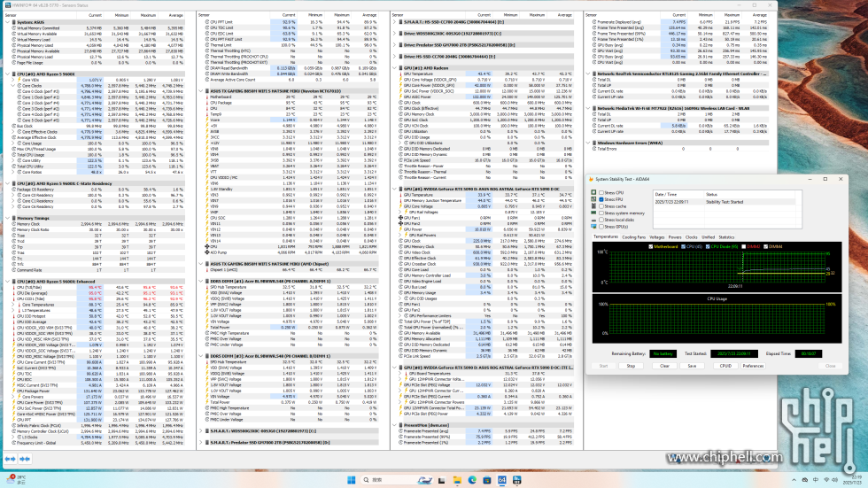Screen dimensions: 868x488
Task: Collapse the Memory Timings sensor group
Action: 7,218
